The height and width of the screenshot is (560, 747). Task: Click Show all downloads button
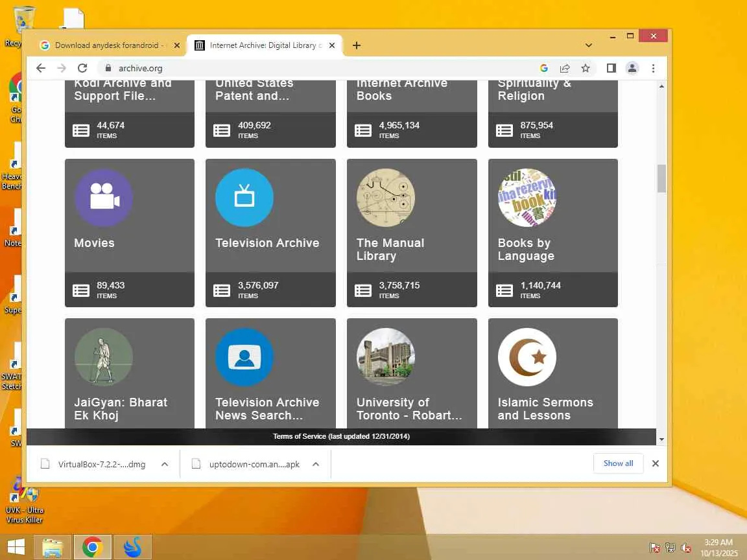point(619,463)
